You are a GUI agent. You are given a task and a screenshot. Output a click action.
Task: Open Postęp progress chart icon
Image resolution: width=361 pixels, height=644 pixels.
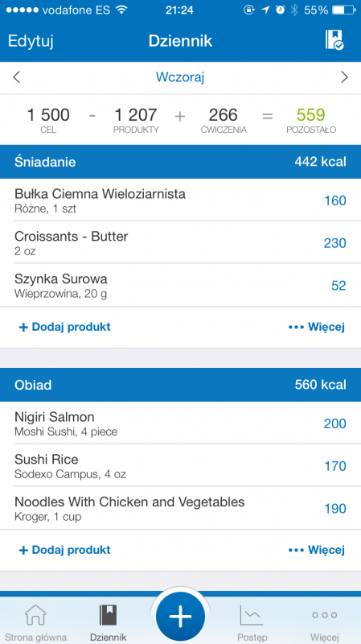pyautogui.click(x=252, y=615)
